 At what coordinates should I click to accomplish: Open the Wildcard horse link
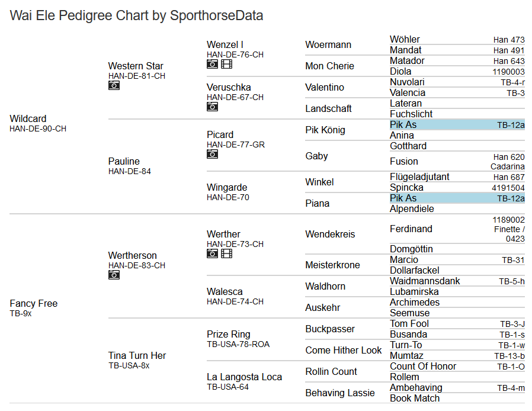[x=28, y=118]
